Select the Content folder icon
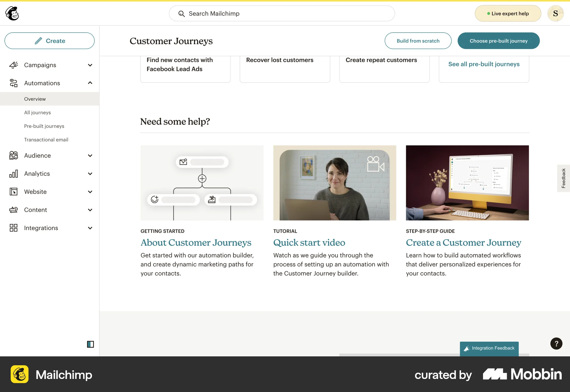This screenshot has width=570, height=392. [x=13, y=210]
